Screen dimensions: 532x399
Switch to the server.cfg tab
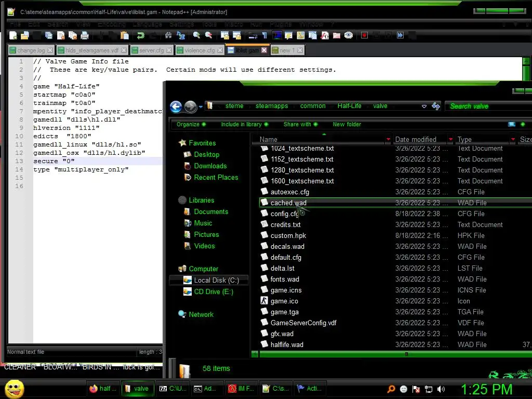(152, 50)
